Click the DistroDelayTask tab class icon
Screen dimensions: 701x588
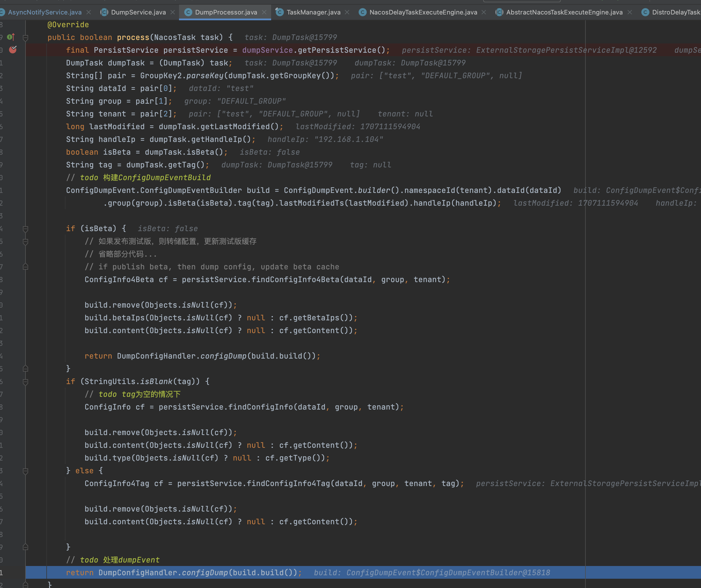(x=645, y=12)
